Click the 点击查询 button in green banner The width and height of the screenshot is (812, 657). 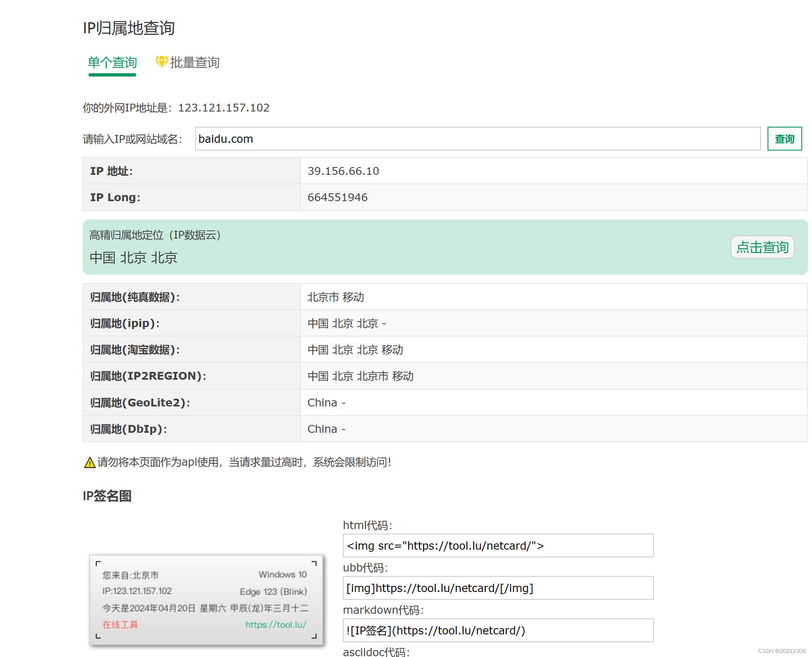(x=762, y=247)
